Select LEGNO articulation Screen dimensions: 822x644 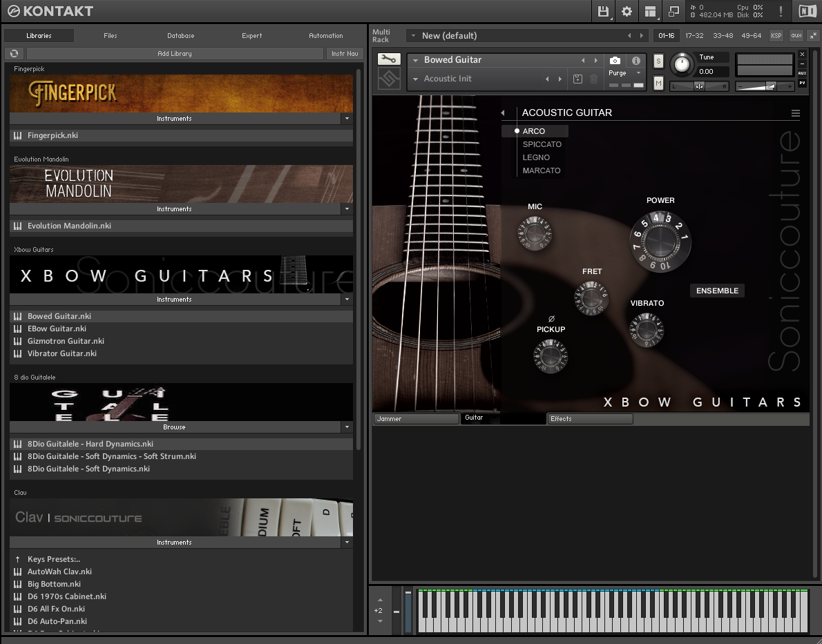point(536,157)
